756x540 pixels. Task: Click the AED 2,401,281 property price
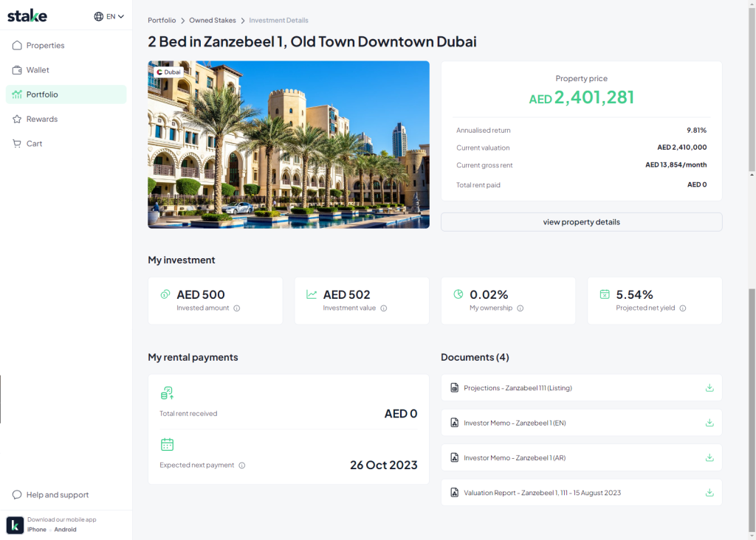[582, 98]
